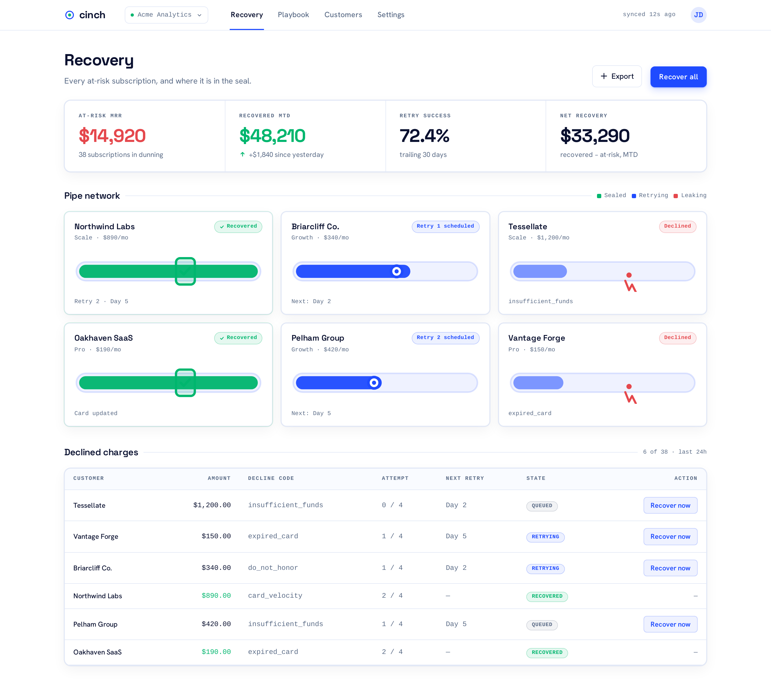
Task: Click the QUEUED badge in the Pelham Group row
Action: (542, 625)
